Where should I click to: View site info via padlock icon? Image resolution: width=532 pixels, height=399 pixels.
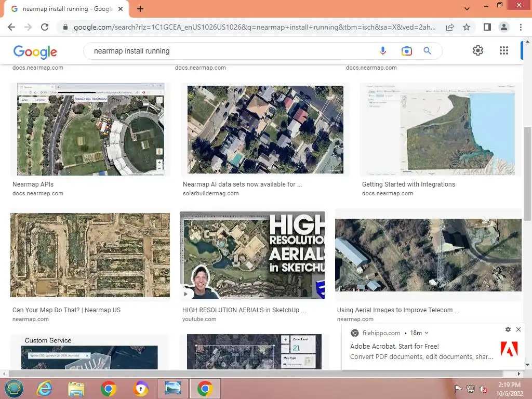tap(65, 27)
